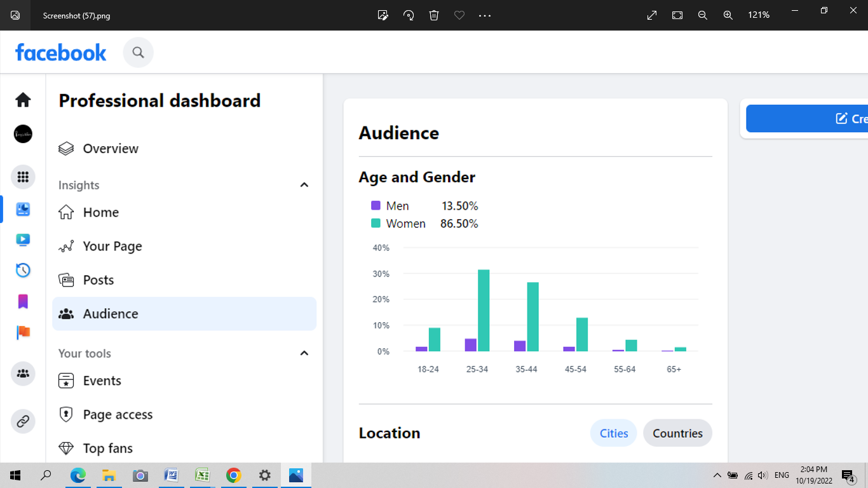Click the blue Create button
The image size is (868, 488).
(x=807, y=119)
